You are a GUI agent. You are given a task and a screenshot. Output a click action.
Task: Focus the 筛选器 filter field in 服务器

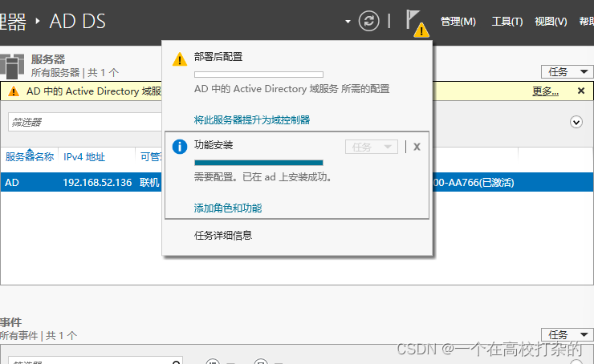(85, 122)
